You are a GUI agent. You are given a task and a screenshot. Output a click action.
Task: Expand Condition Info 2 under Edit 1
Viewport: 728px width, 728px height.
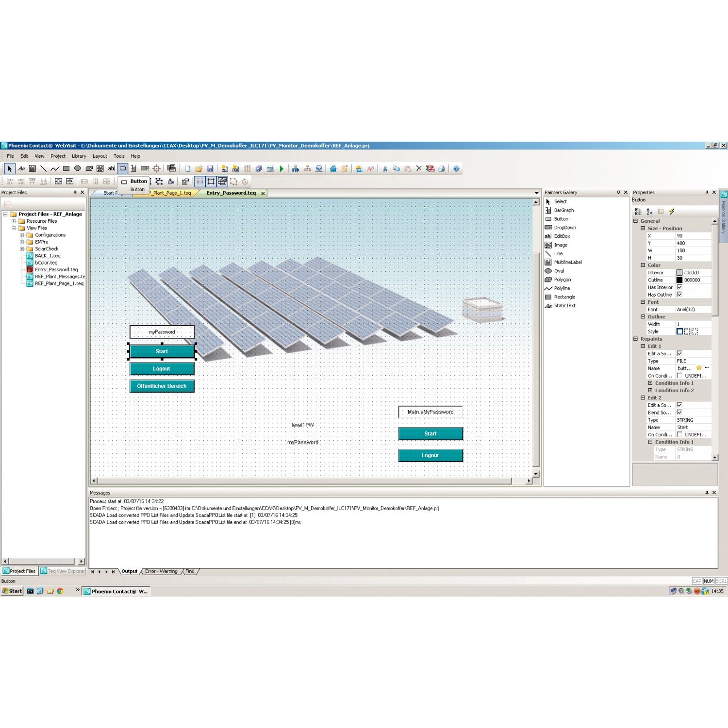650,391
